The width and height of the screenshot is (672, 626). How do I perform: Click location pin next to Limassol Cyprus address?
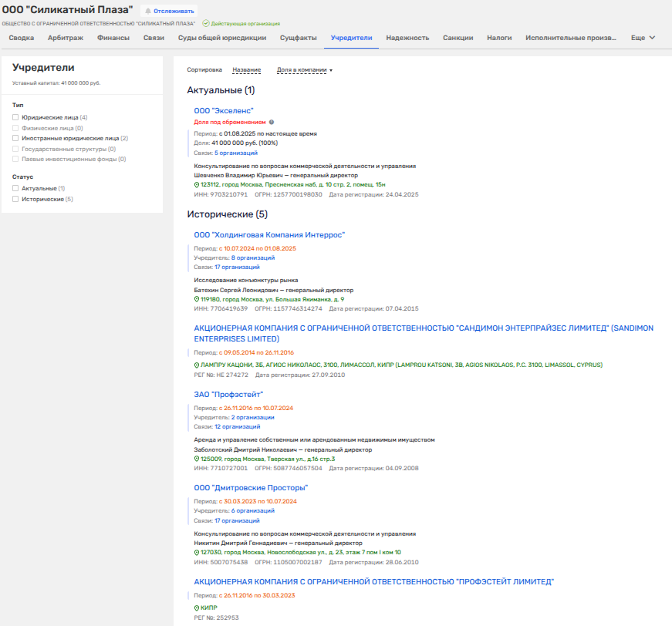pyautogui.click(x=197, y=365)
